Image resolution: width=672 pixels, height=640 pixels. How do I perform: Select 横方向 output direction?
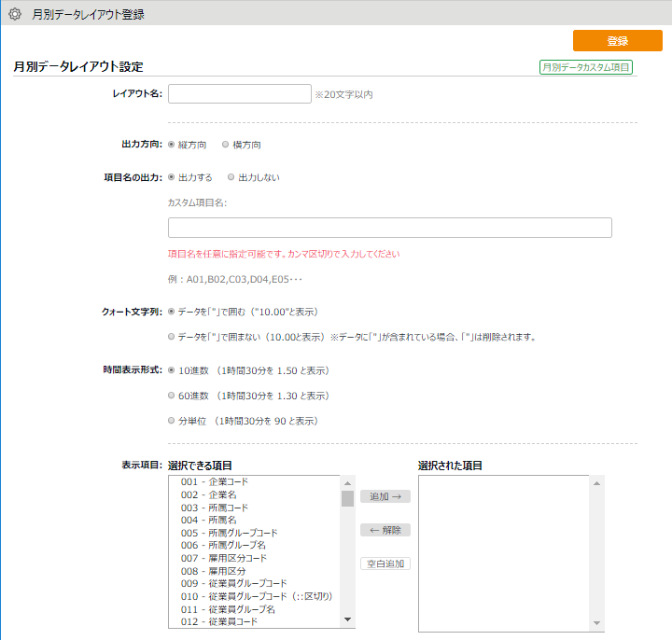226,145
